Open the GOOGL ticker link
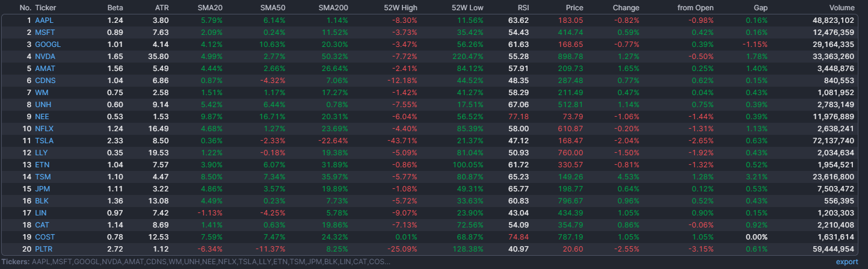Screen dimensions: 868x269 (x=48, y=45)
